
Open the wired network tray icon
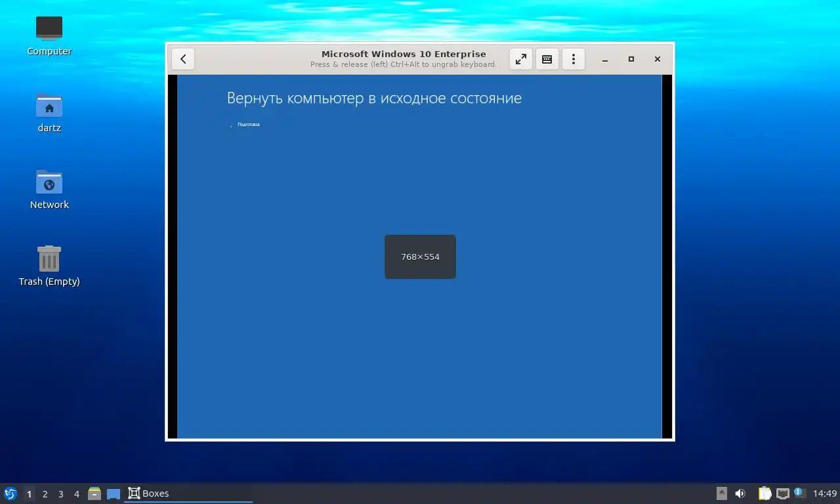pyautogui.click(x=782, y=493)
